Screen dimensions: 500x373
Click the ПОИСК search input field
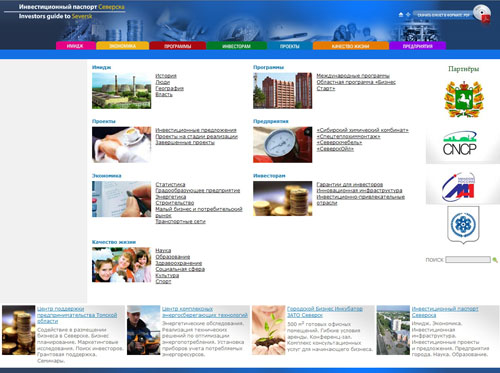pyautogui.click(x=468, y=260)
